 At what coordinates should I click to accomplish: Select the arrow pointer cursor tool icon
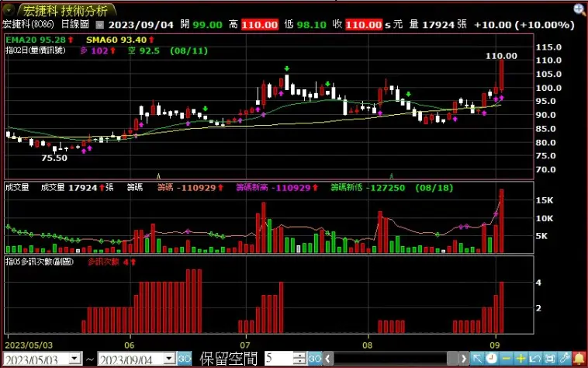pyautogui.click(x=477, y=359)
